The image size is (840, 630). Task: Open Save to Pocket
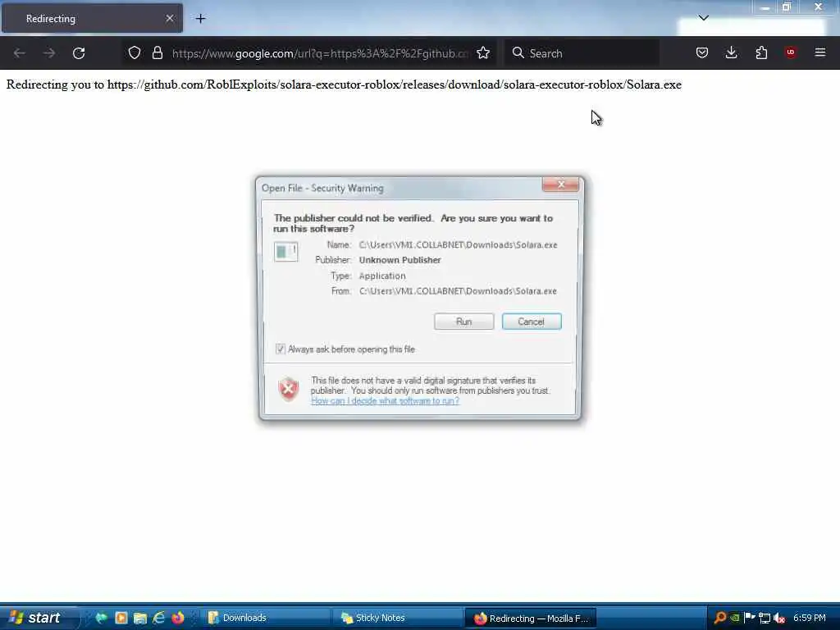[x=702, y=53]
